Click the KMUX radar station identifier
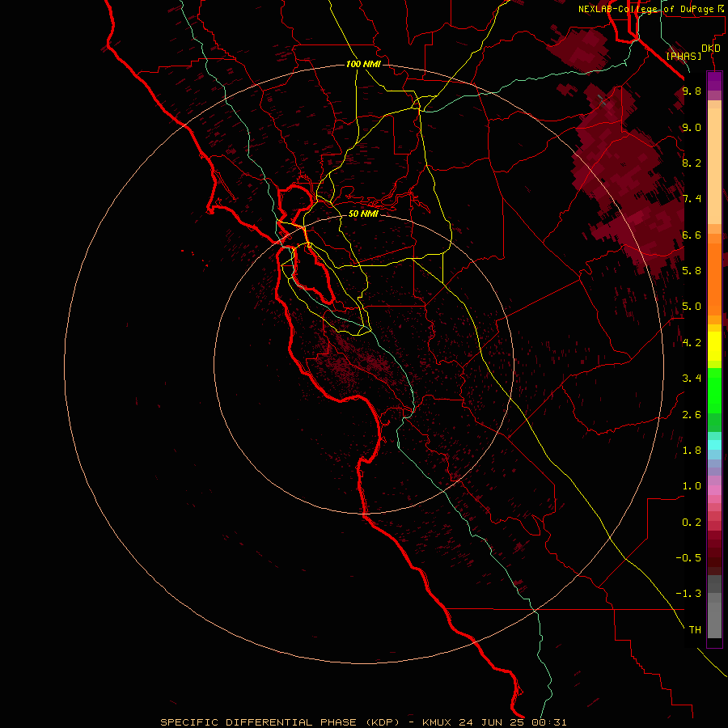728x728 pixels. (437, 722)
